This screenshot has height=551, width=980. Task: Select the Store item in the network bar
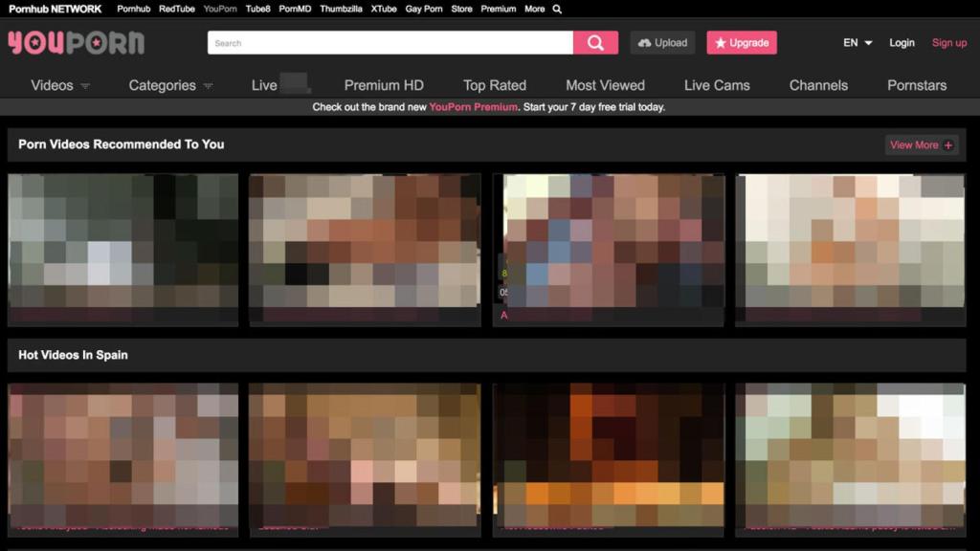[461, 9]
